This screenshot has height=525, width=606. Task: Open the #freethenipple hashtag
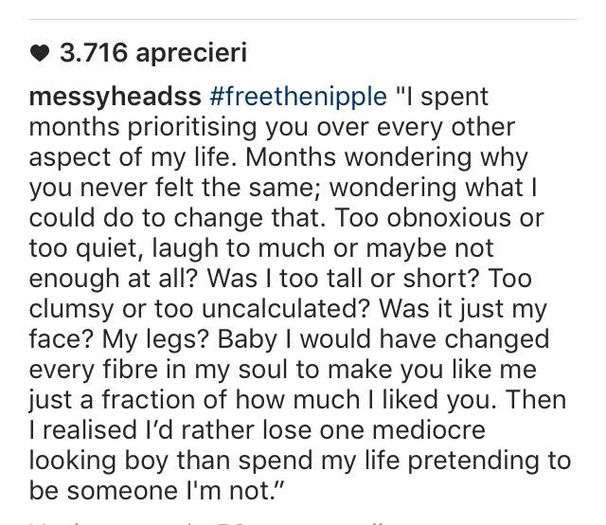298,96
